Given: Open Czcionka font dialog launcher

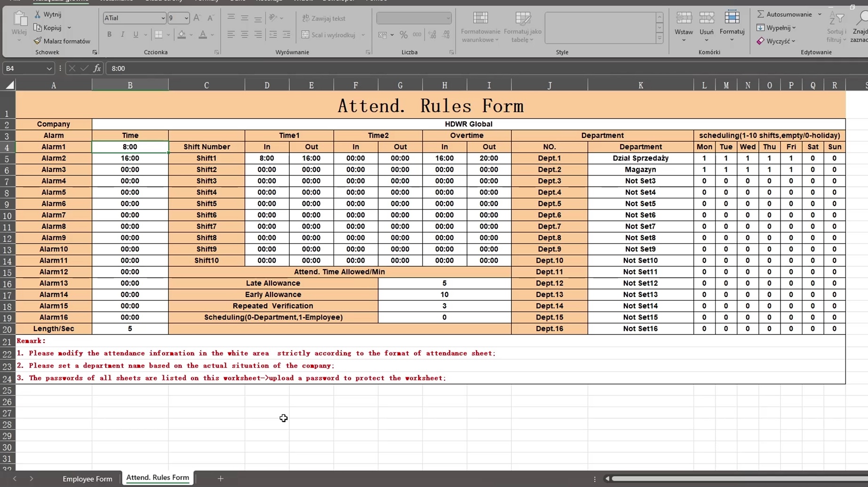Looking at the screenshot, I should 216,52.
